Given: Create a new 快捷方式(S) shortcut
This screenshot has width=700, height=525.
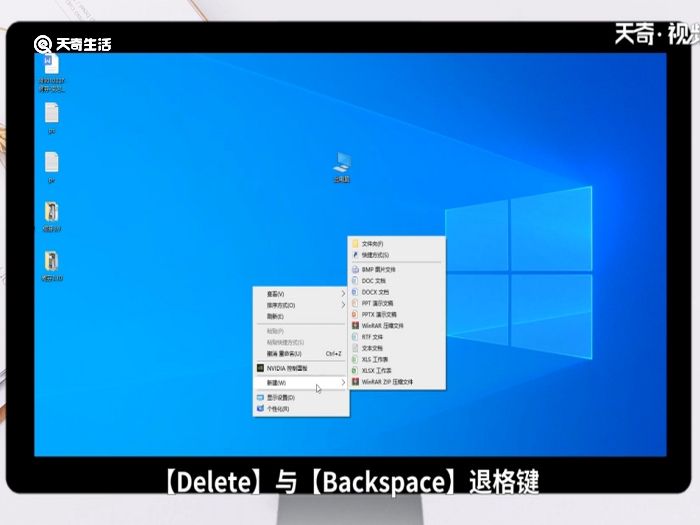Looking at the screenshot, I should (x=396, y=255).
